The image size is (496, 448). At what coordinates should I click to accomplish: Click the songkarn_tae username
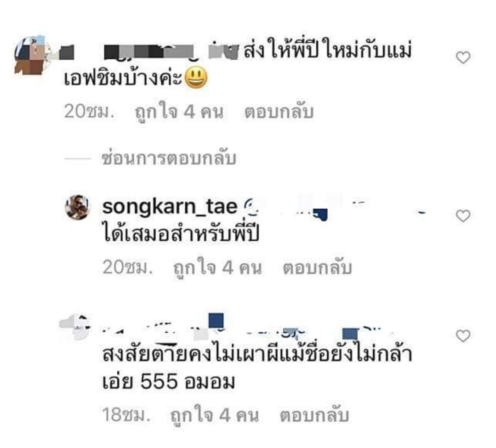[170, 207]
